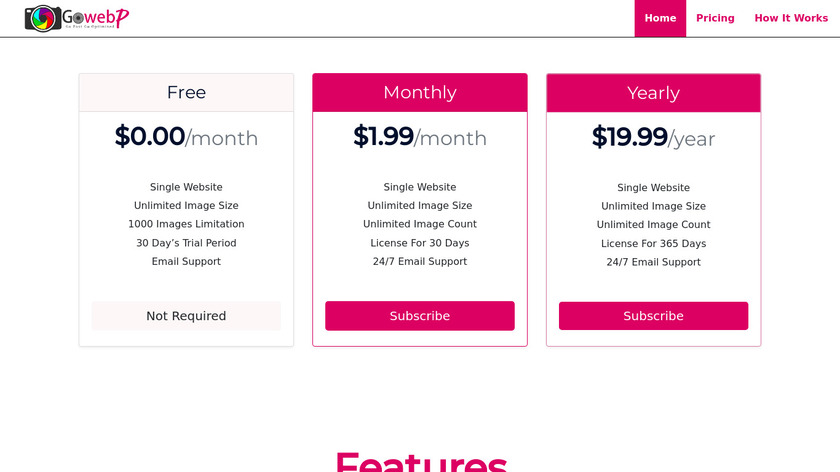840x472 pixels.
Task: Click Yearly plan 24/7 Email Support
Action: point(653,262)
